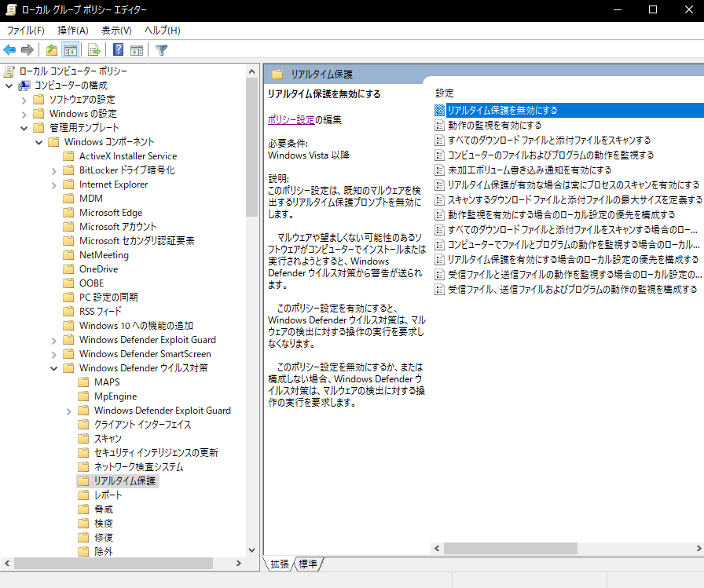Select すべてのダウンロード ファイルと添付ファイルをスキャンする policy

pos(549,140)
